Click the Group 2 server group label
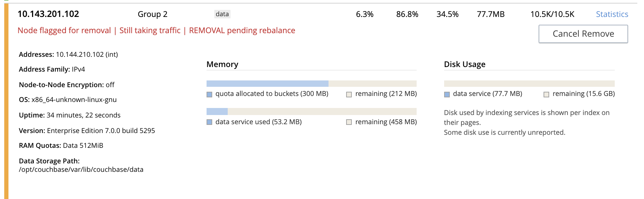 [x=152, y=14]
